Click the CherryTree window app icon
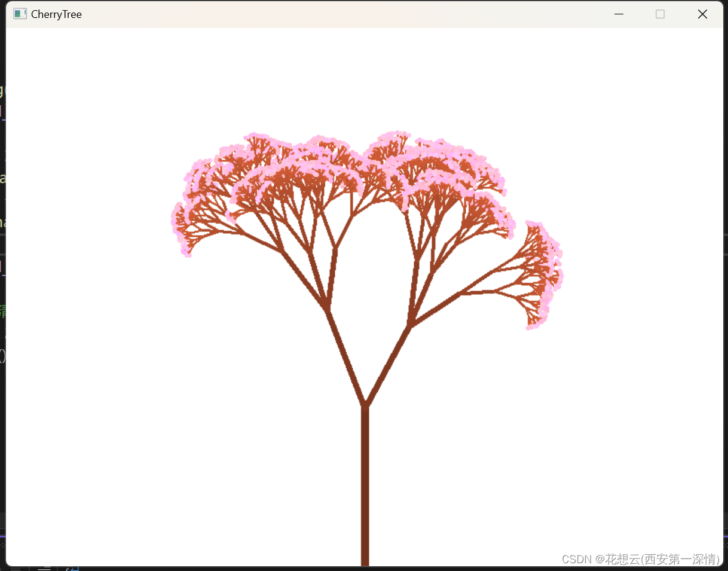Viewport: 728px width, 571px height. (x=20, y=14)
